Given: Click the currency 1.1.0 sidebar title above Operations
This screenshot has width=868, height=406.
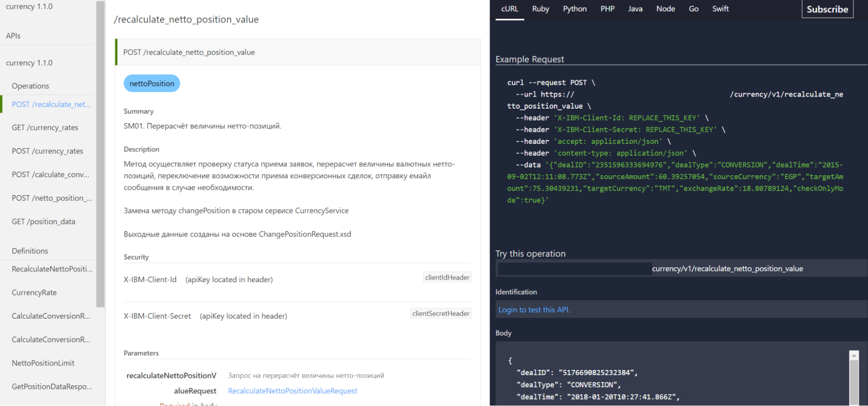Looking at the screenshot, I should click(29, 63).
